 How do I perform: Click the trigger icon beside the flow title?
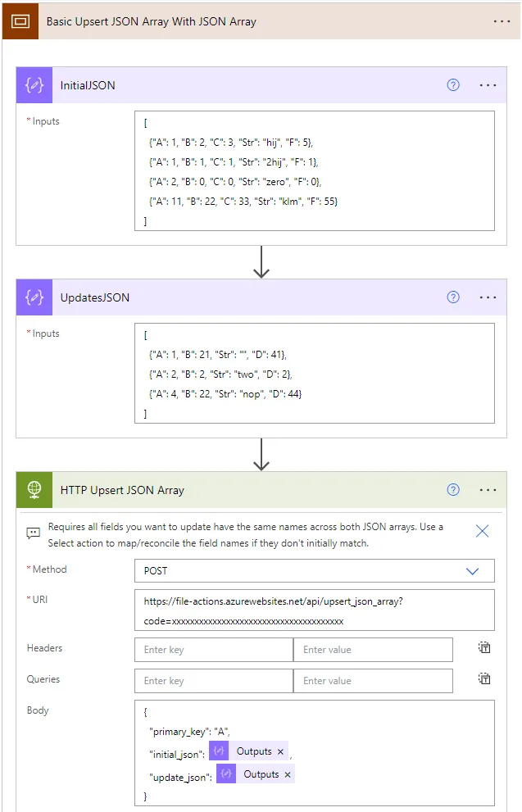[x=20, y=20]
